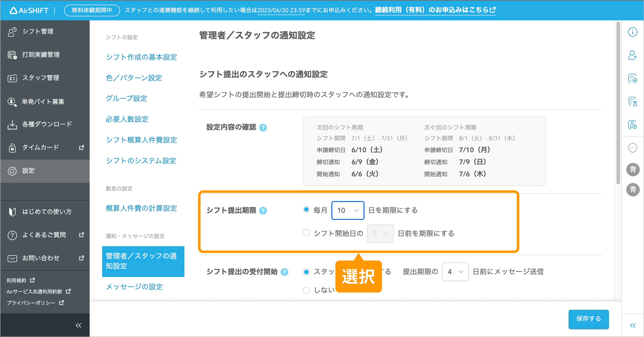Click the document check icon in right panel
The width and height of the screenshot is (644, 337).
tap(633, 78)
